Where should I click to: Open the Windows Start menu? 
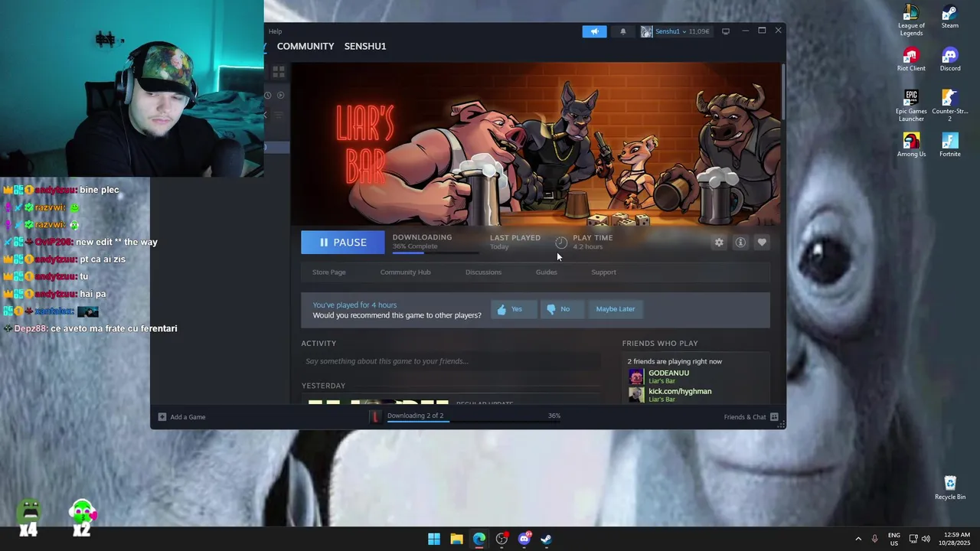click(x=434, y=539)
